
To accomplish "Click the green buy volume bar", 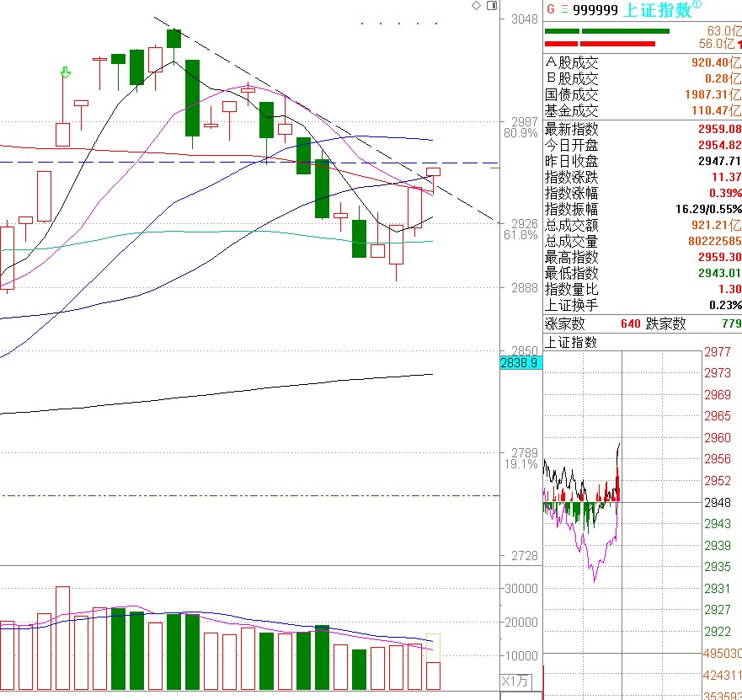I will pyautogui.click(x=607, y=31).
